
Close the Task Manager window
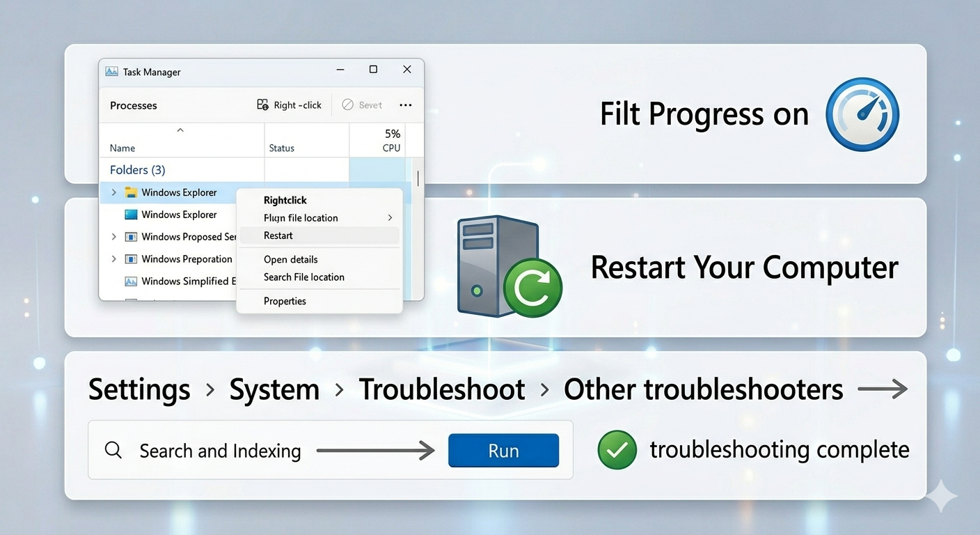point(407,70)
